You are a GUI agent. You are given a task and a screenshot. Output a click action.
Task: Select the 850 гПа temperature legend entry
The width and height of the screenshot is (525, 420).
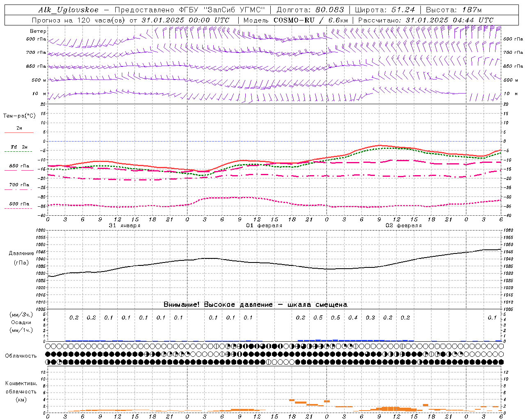point(19,166)
